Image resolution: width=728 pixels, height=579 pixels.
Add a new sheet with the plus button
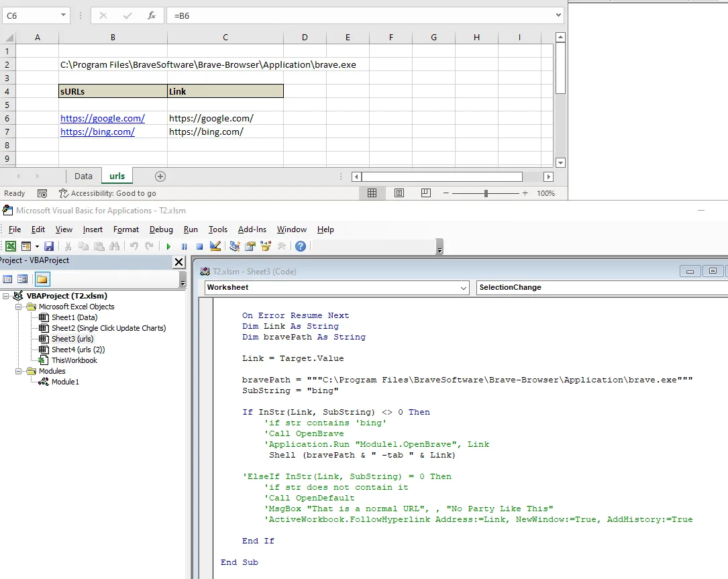(160, 176)
